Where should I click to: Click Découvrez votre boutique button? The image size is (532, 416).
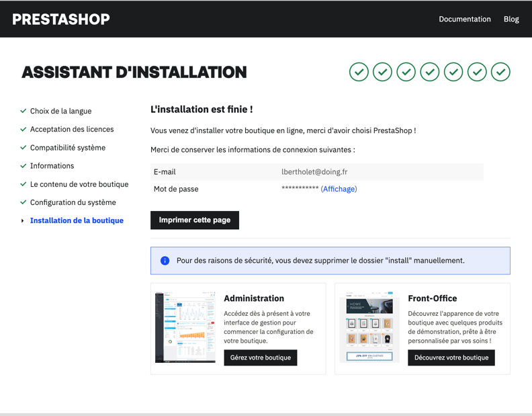[x=451, y=358]
